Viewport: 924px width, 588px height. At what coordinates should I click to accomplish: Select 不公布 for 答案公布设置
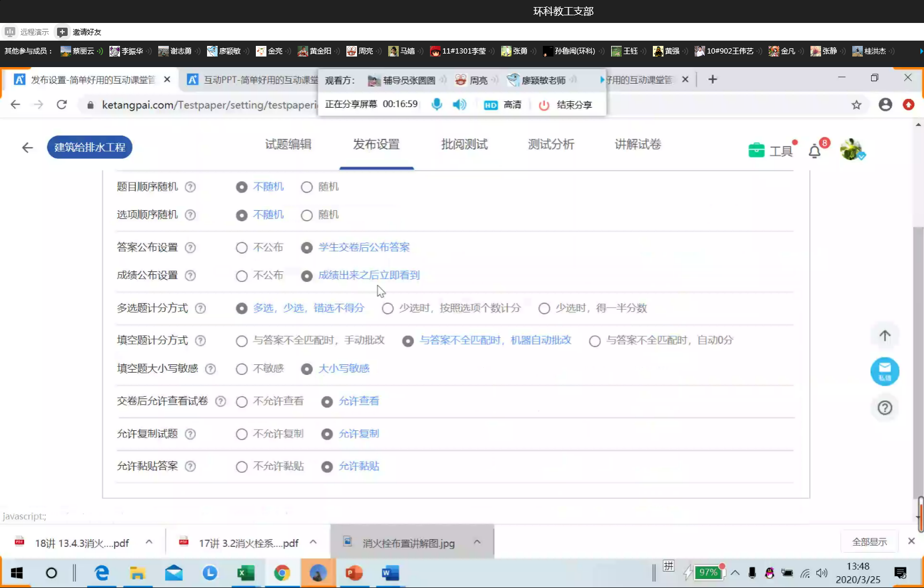point(242,248)
